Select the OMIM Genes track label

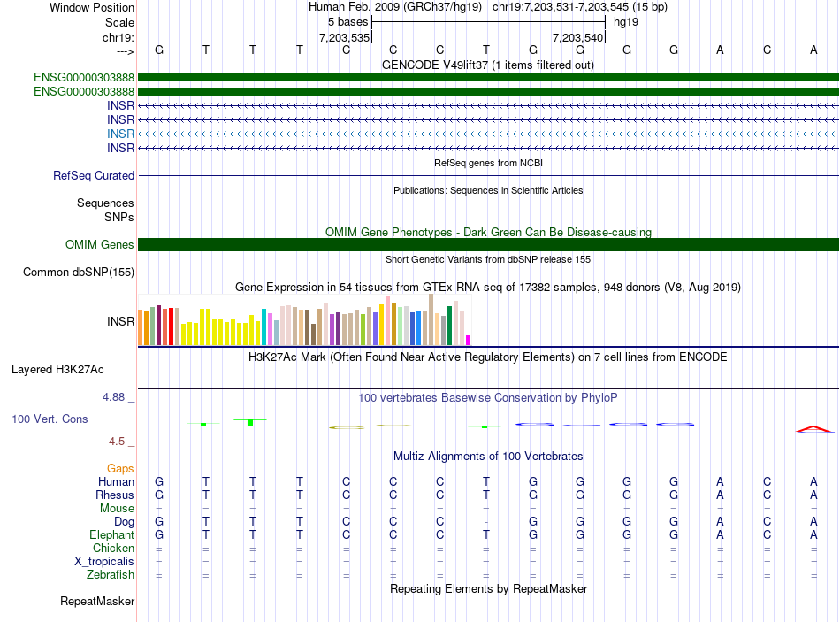[100, 245]
